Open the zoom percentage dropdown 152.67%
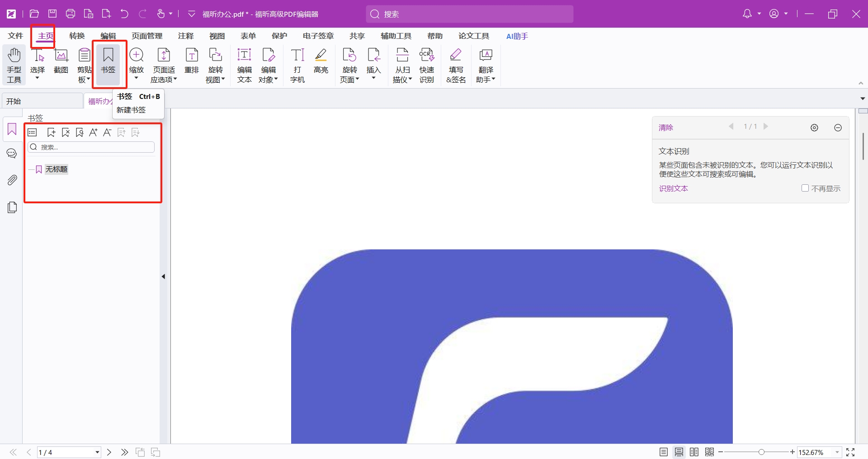 (837, 452)
